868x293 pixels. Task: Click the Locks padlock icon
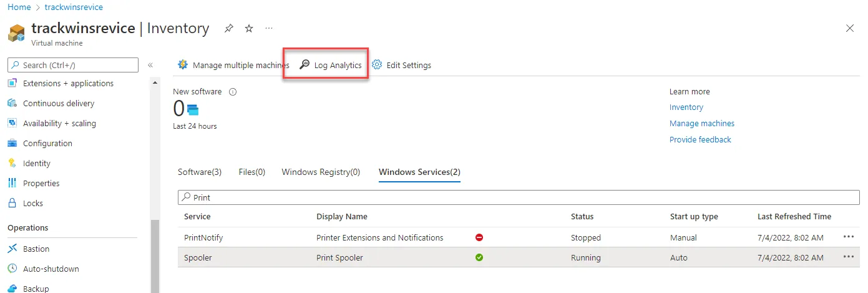(12, 203)
